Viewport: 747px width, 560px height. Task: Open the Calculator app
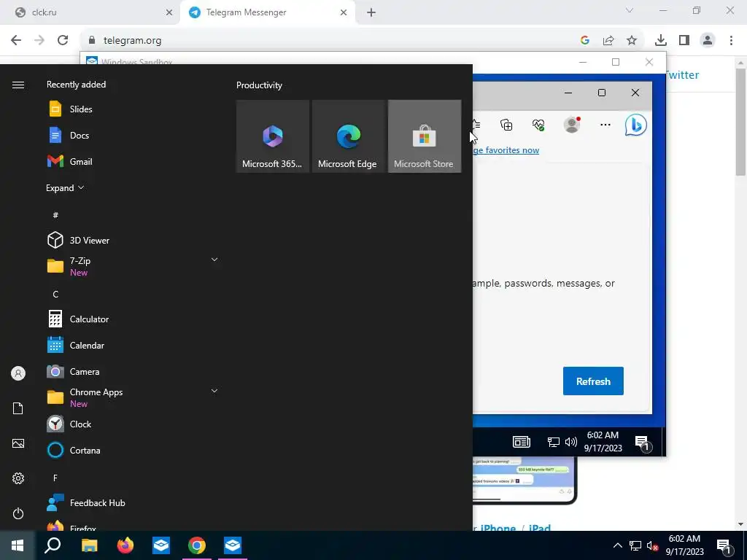tap(133, 319)
